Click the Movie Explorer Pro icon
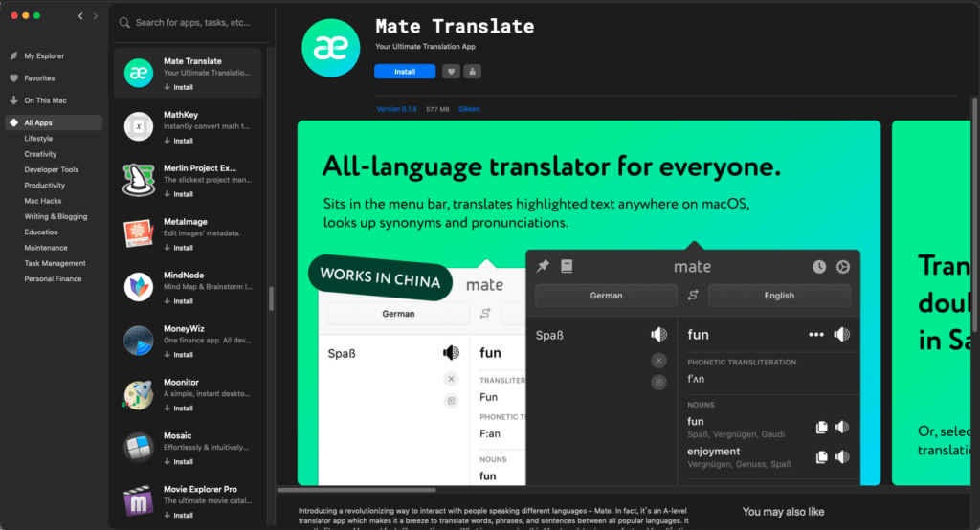The image size is (980, 530). (139, 501)
